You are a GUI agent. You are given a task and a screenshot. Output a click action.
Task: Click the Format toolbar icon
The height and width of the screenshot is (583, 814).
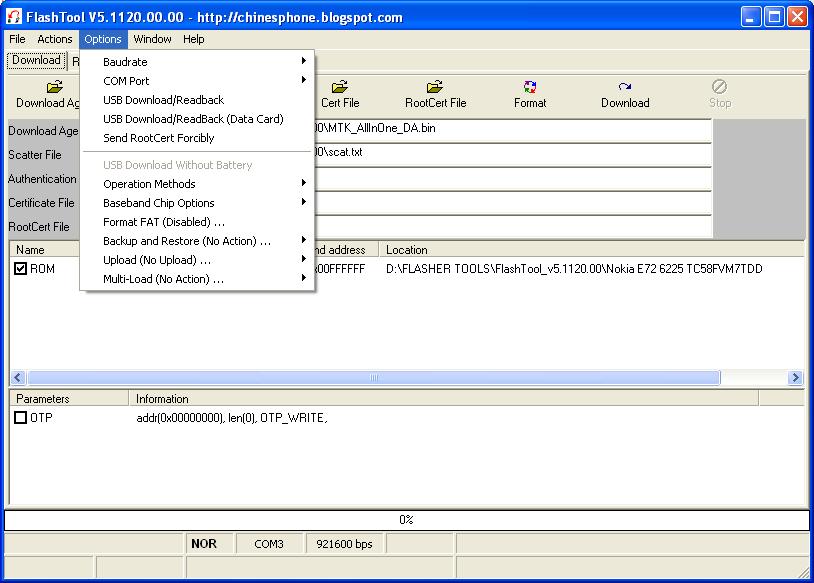(x=530, y=86)
